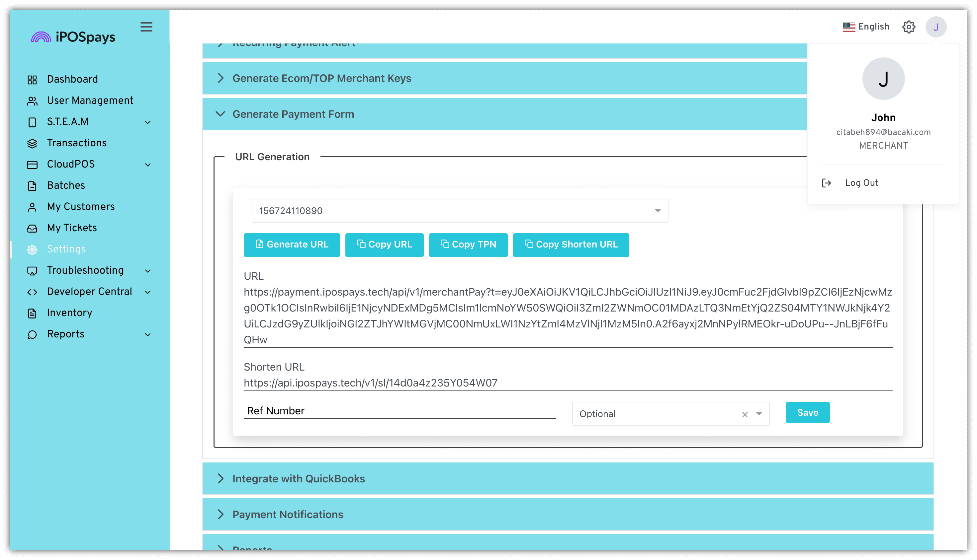Expand the CloudPOS sidebar submenu
The image size is (977, 560).
[x=148, y=165]
